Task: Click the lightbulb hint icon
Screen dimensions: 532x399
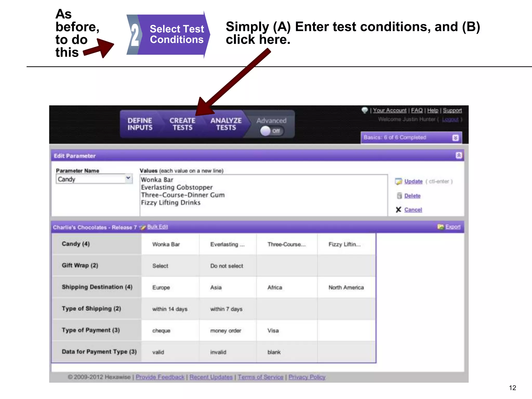Action: click(x=365, y=110)
